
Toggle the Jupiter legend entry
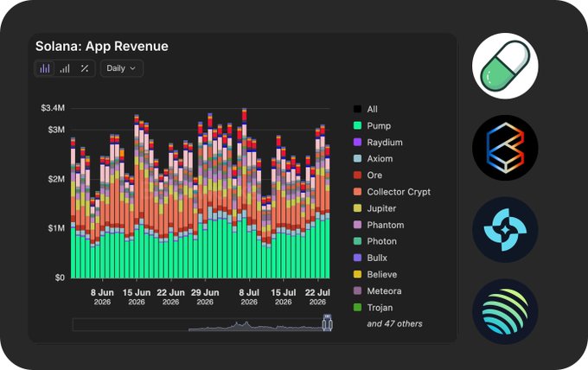(374, 208)
